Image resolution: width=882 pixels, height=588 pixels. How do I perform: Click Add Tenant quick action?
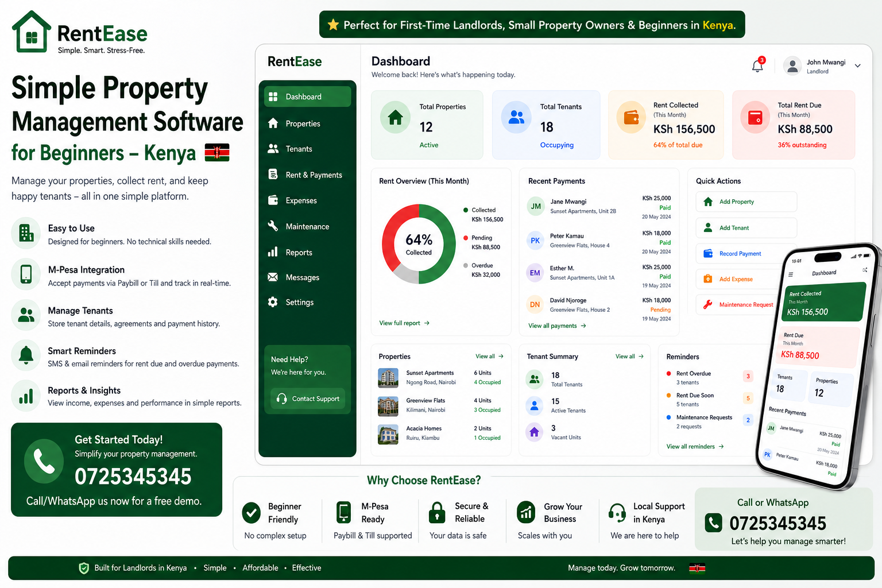click(x=746, y=227)
